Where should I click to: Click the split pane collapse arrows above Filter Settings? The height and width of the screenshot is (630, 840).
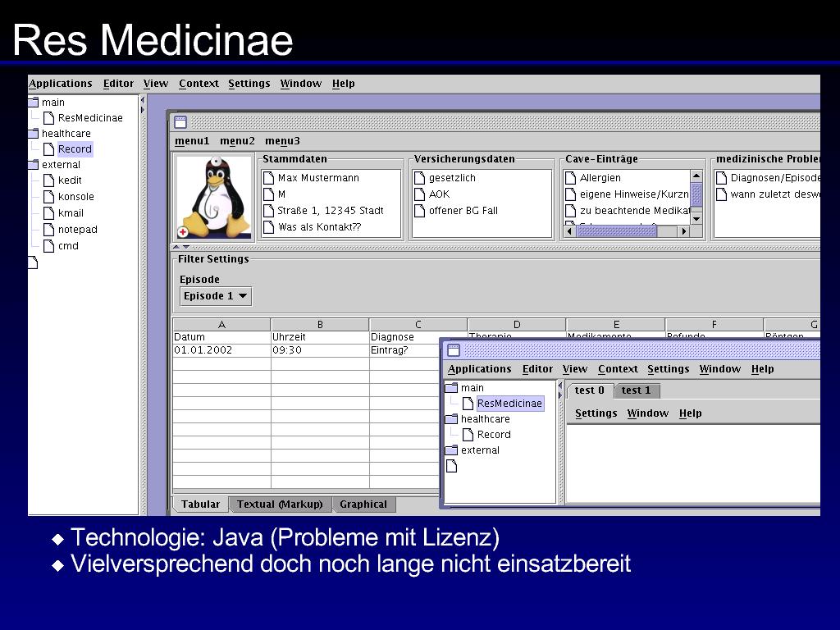click(x=181, y=247)
